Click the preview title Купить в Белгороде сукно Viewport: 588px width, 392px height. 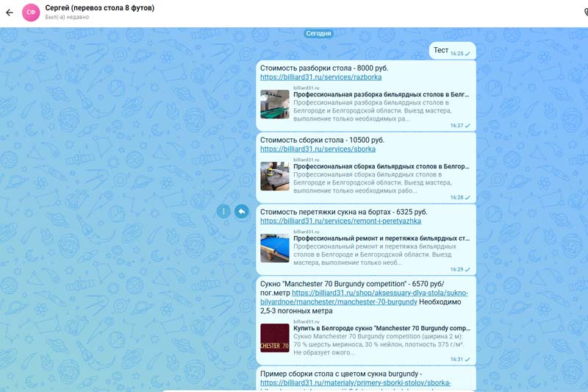[381, 328]
